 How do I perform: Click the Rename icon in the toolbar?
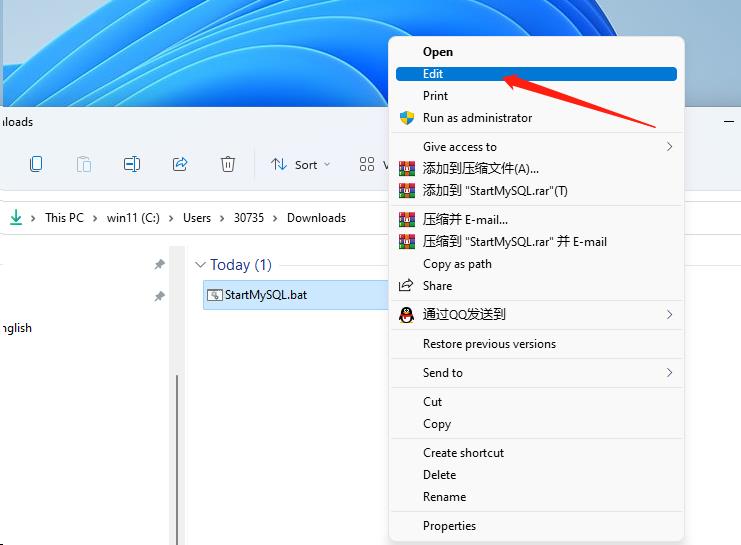tap(132, 164)
